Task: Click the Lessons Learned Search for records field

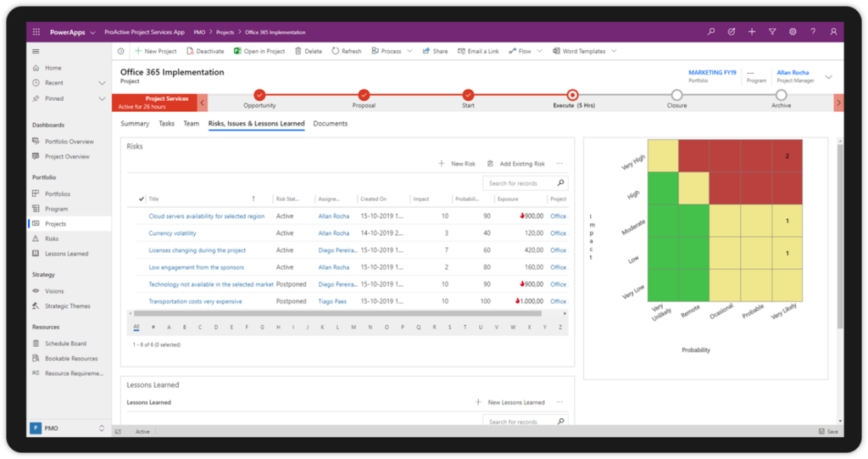Action: (x=526, y=422)
